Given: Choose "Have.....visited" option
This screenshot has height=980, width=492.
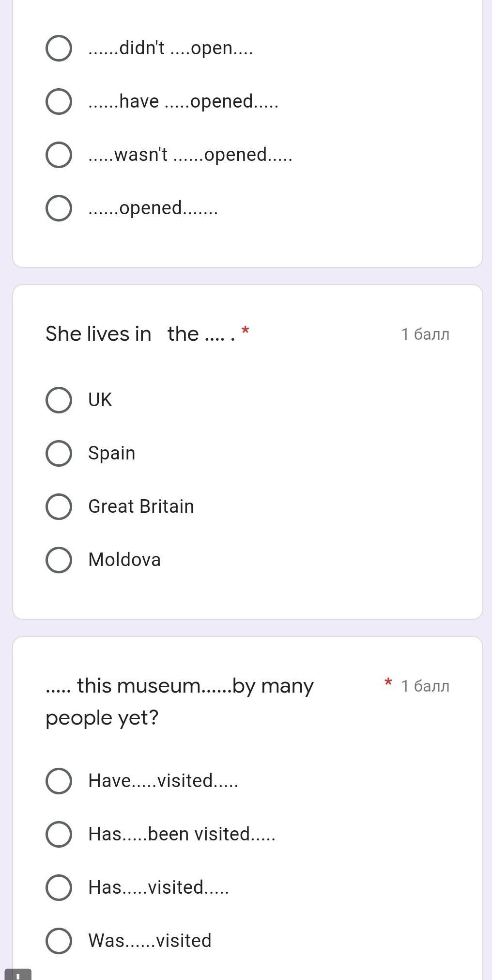Looking at the screenshot, I should (x=59, y=781).
